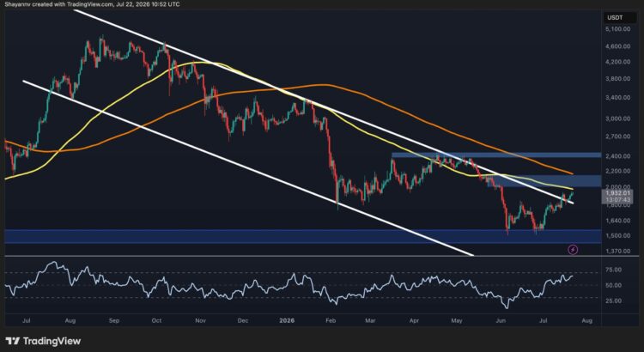Click the 2,700.00 price axis label

pos(618,137)
